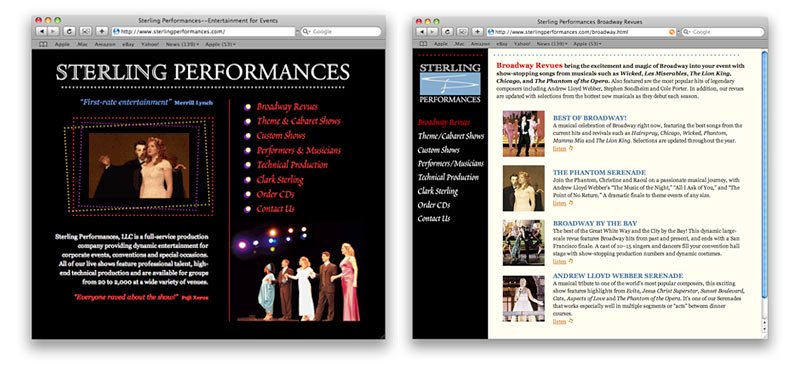The width and height of the screenshot is (800, 370).
Task: Click forward arrow in left Safari window
Action: pos(53,32)
